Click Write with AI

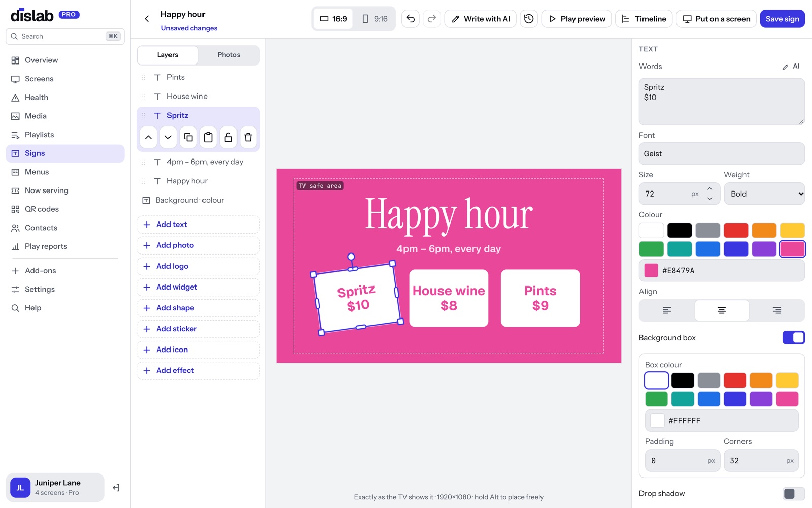[x=481, y=19]
